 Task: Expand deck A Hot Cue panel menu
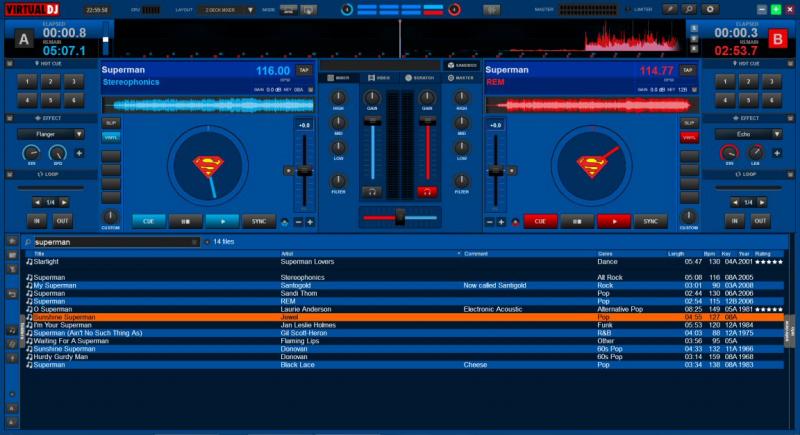(9, 63)
